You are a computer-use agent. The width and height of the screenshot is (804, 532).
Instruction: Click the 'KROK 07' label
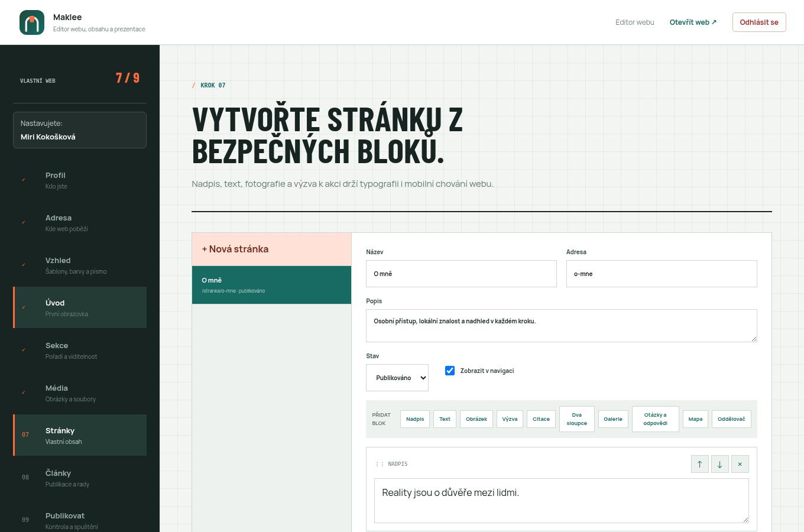click(x=213, y=85)
